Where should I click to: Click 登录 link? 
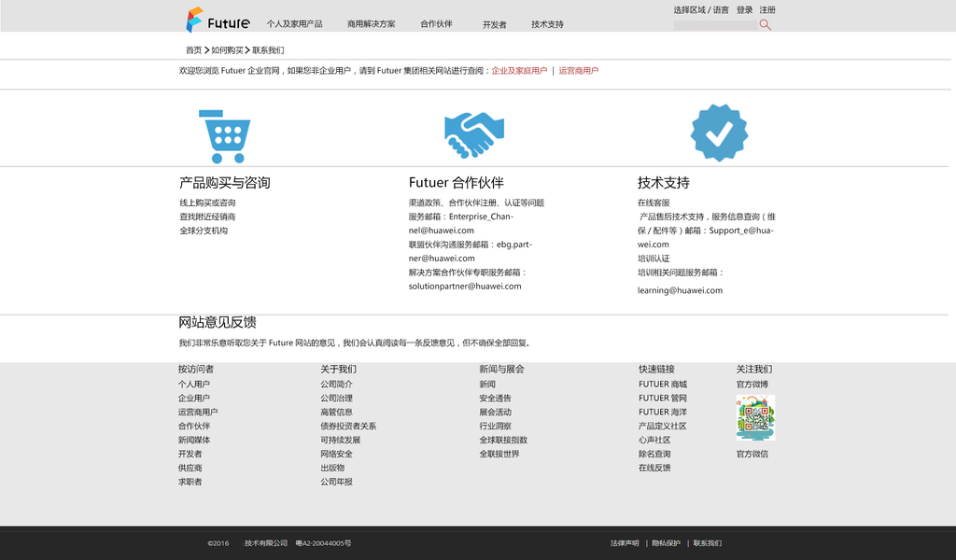tap(744, 9)
